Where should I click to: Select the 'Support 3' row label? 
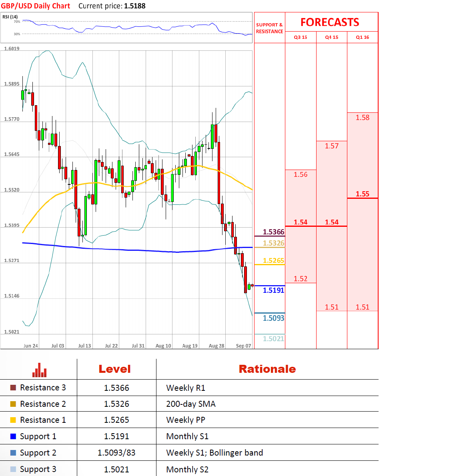point(38,469)
